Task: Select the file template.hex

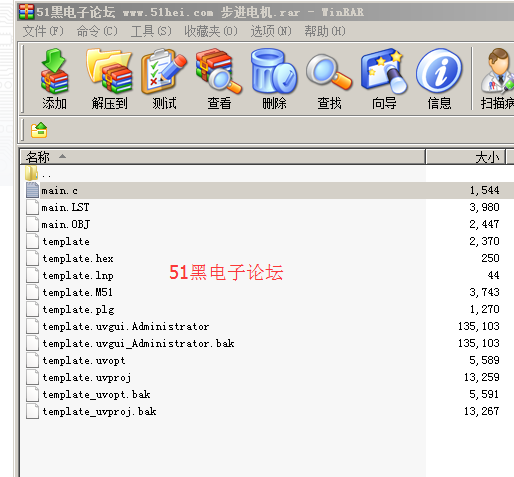Action: (78, 259)
